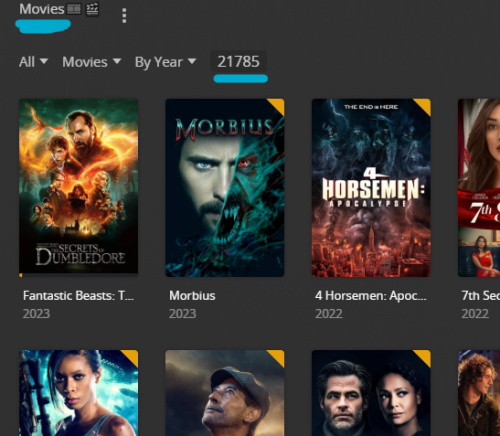Expand the All filter dropdown
This screenshot has height=436, width=500.
33,62
